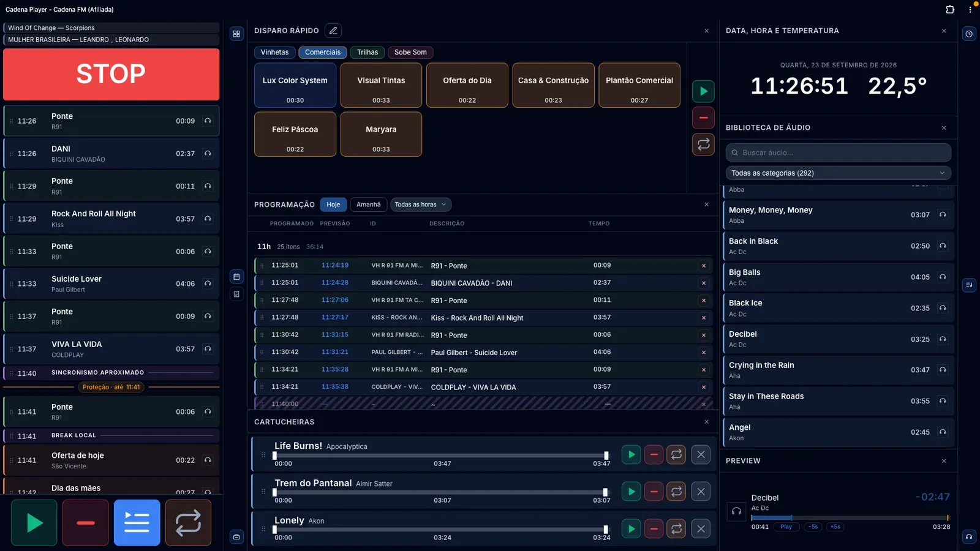Expand Todas as categorias (292) dropdown
This screenshot has height=551, width=980.
838,173
